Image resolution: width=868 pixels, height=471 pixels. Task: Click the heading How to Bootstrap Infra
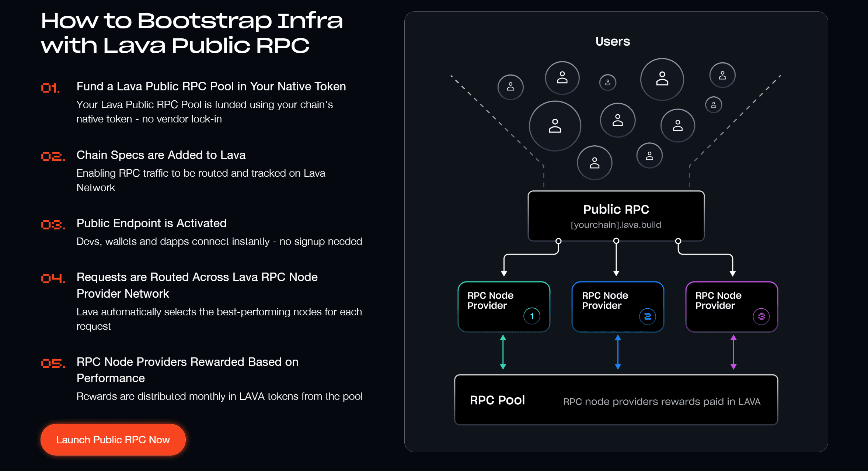tap(192, 32)
